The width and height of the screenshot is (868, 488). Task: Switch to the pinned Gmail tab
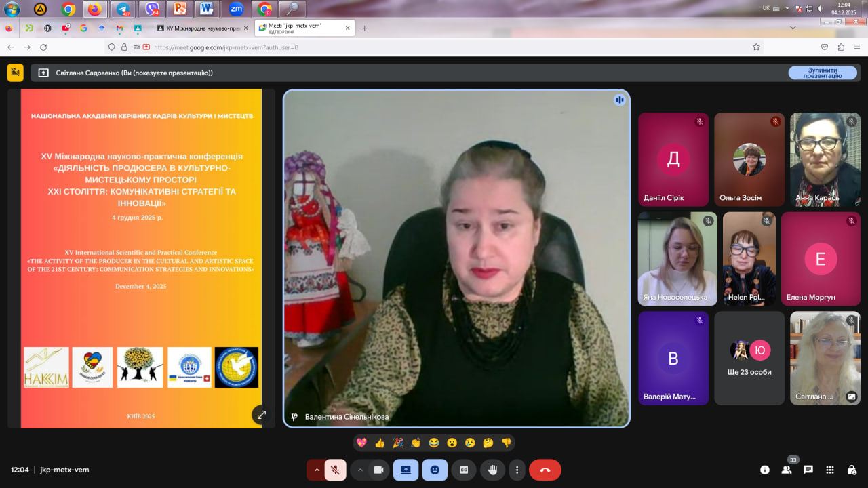coord(120,28)
